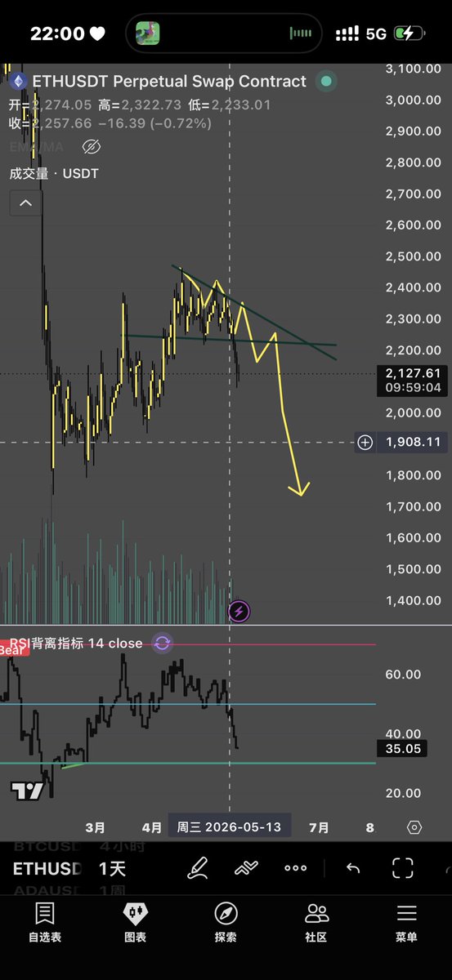Open chart settings hexagon icon
Image resolution: width=452 pixels, height=980 pixels.
(414, 827)
